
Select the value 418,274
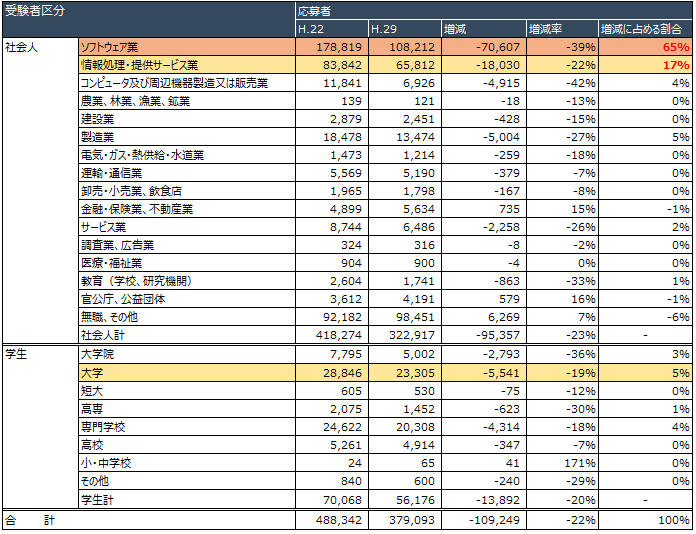339,335
